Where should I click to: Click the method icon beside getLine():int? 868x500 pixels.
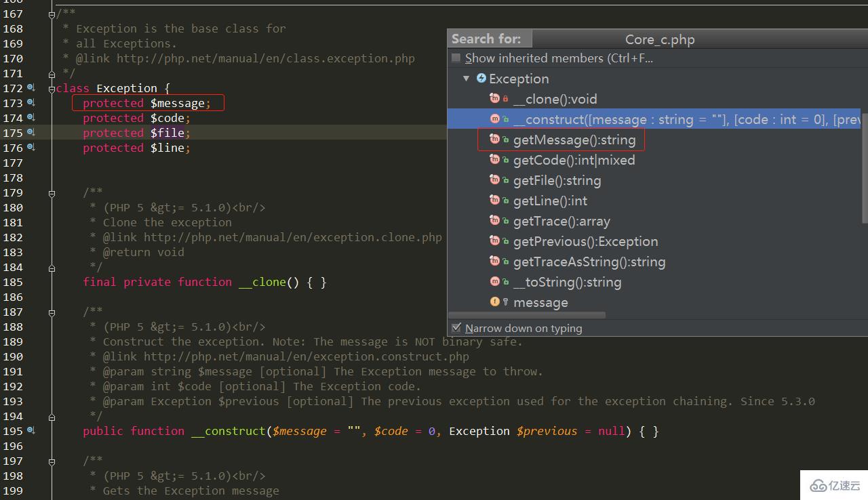(x=495, y=201)
